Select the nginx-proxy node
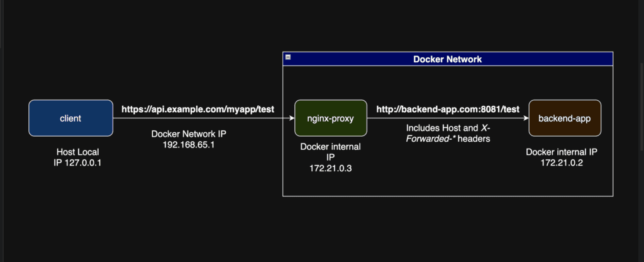Viewport: 644px width, 262px height. tap(331, 118)
